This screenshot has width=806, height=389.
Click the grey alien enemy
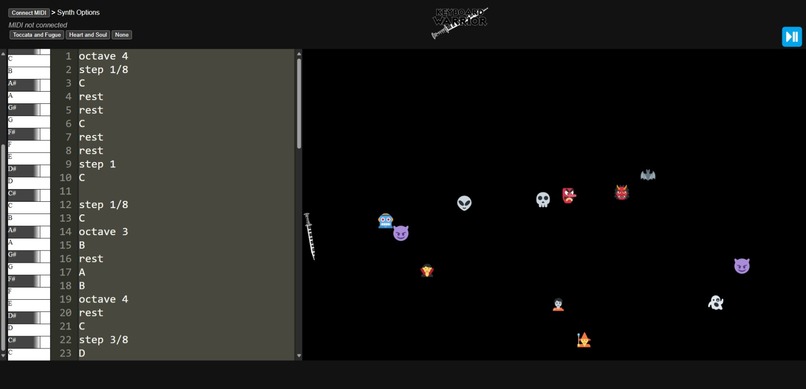tap(464, 203)
